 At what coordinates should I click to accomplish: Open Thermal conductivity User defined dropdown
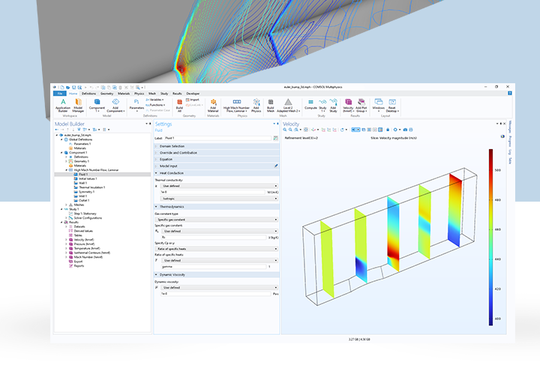(219, 186)
